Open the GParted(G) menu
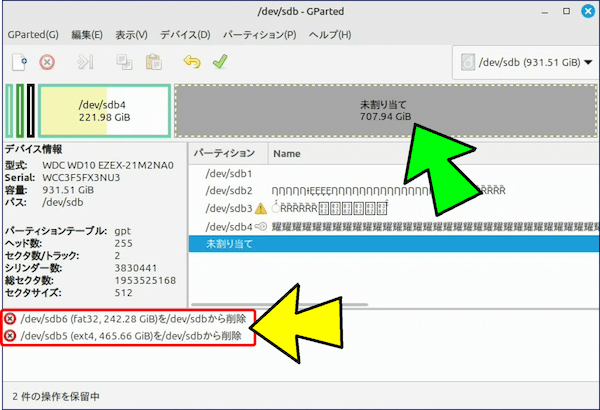Screen dimensions: 600x410 [x=33, y=35]
